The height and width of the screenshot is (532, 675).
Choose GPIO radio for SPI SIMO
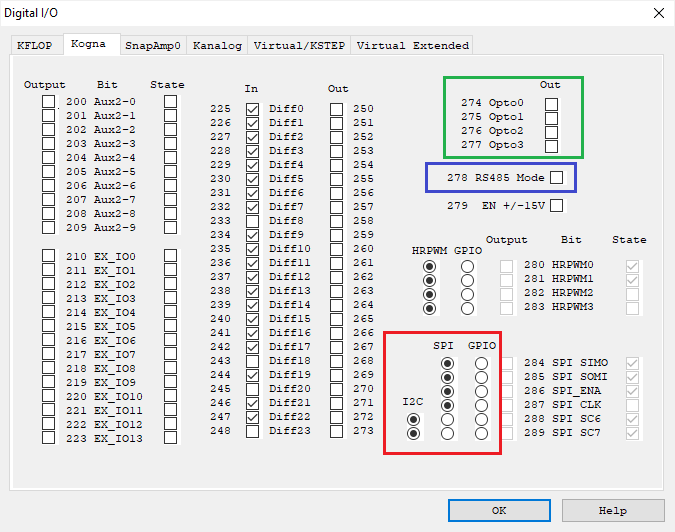482,364
